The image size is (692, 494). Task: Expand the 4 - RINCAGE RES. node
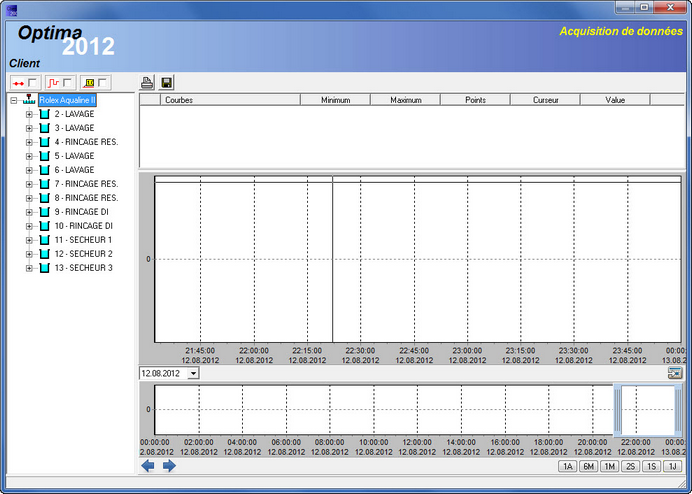click(29, 143)
